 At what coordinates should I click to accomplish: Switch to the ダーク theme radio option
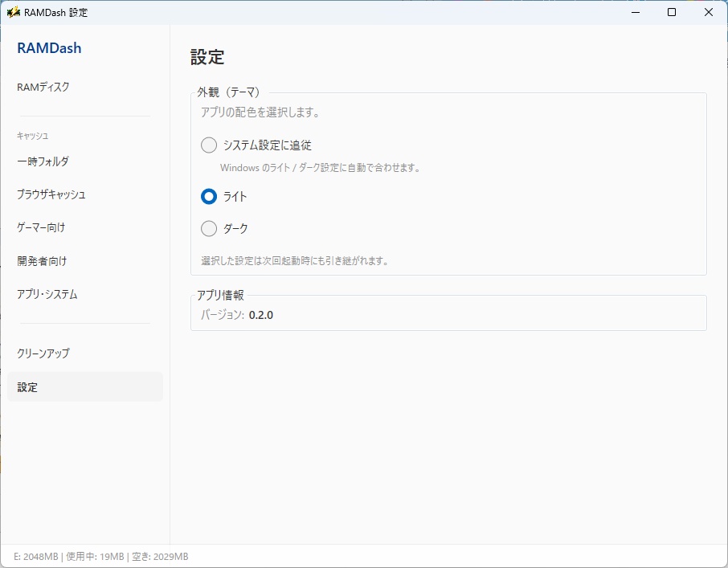(x=209, y=228)
